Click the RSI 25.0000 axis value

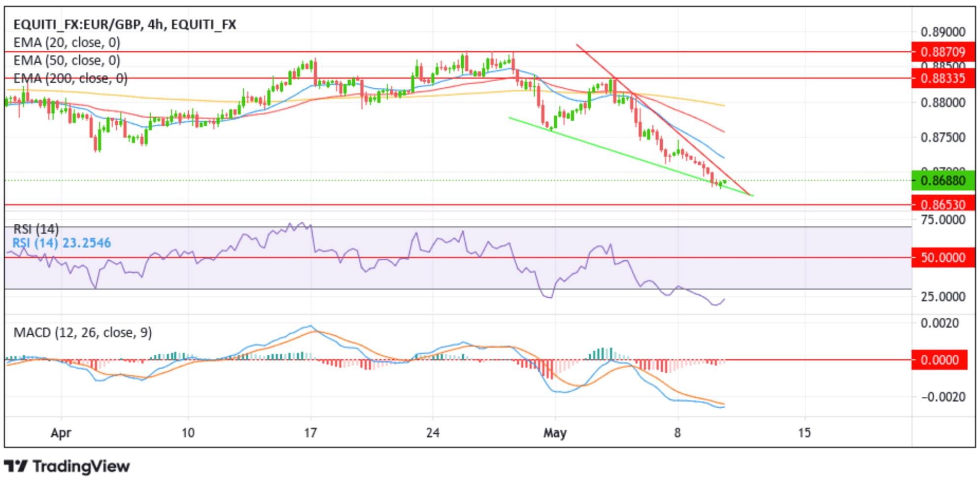tap(943, 297)
